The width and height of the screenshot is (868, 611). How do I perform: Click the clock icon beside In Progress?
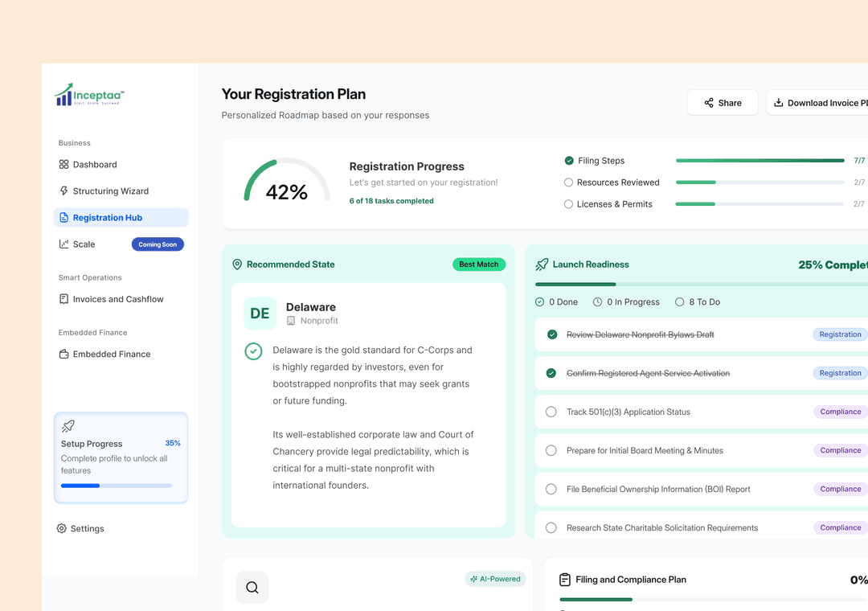597,302
